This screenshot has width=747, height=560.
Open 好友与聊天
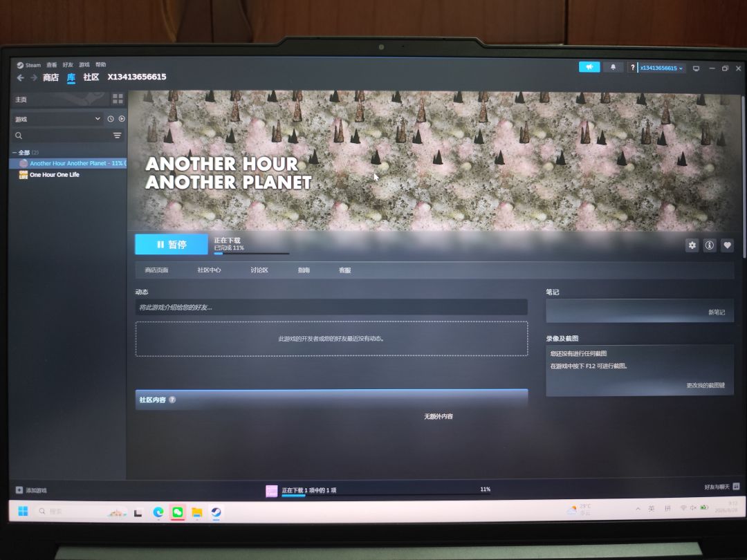click(x=721, y=487)
